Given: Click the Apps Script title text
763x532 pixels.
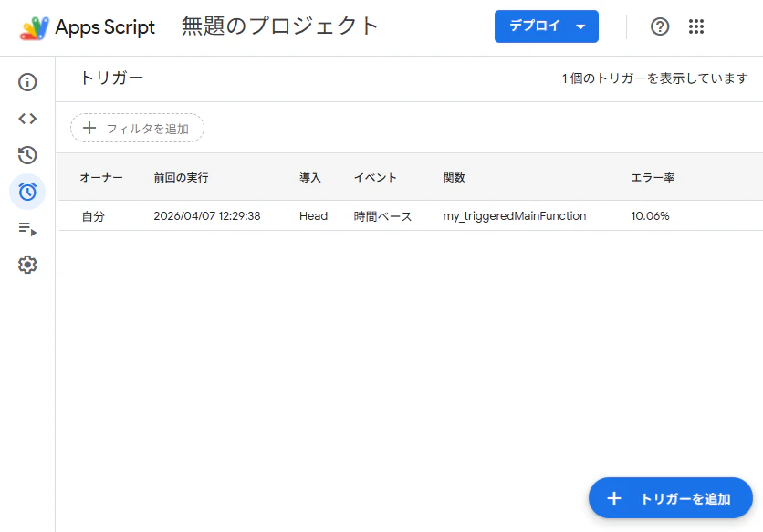Looking at the screenshot, I should click(105, 27).
